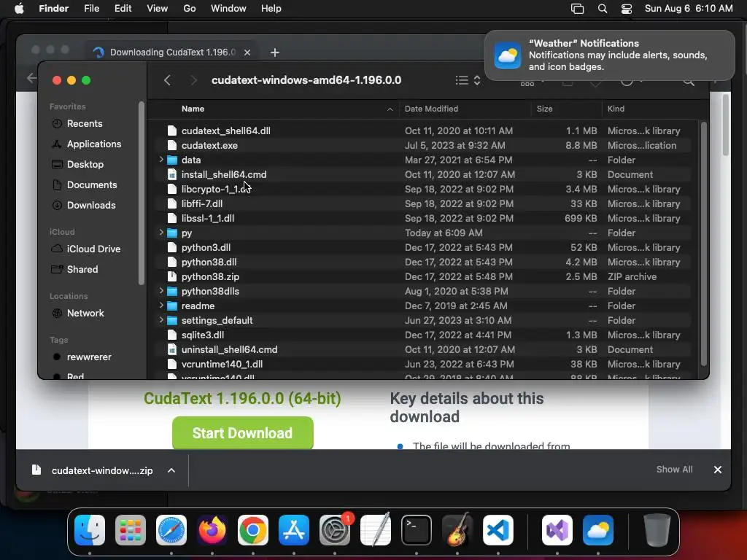Click the Weather notification icon
The width and height of the screenshot is (747, 560).
508,55
